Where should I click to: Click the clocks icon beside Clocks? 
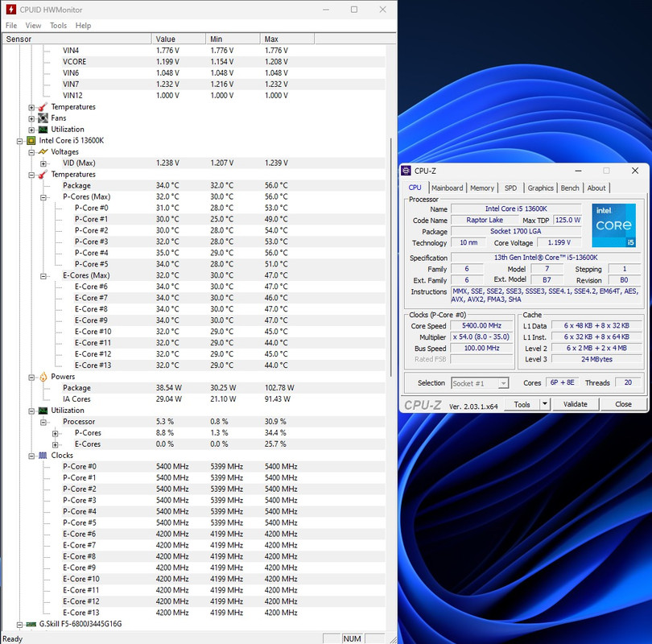(x=43, y=456)
